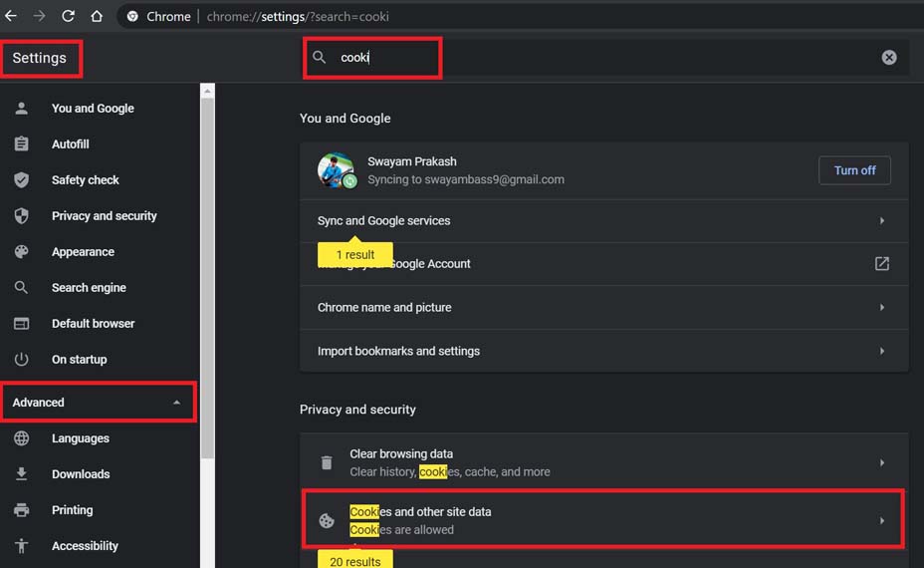Click the trash icon next to Clear browsing data
The width and height of the screenshot is (924, 568).
pos(327,462)
